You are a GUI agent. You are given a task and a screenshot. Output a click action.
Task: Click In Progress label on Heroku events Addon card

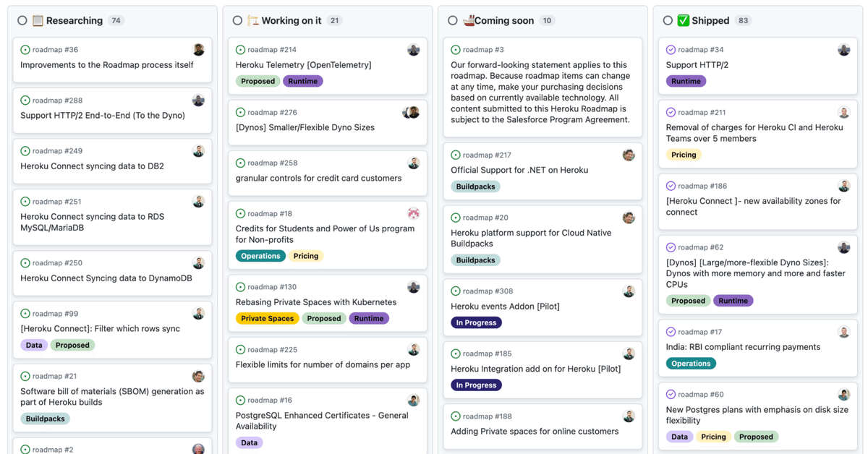tap(476, 322)
